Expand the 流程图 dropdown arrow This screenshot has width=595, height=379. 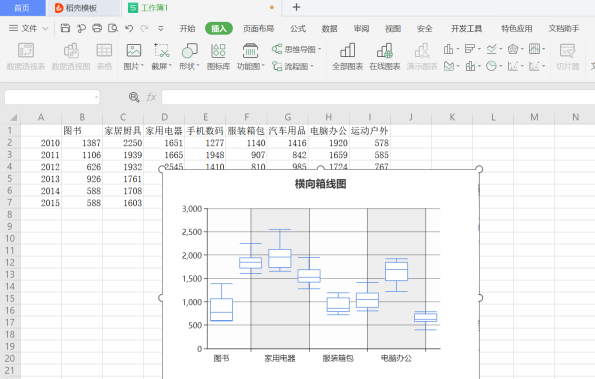[x=312, y=66]
